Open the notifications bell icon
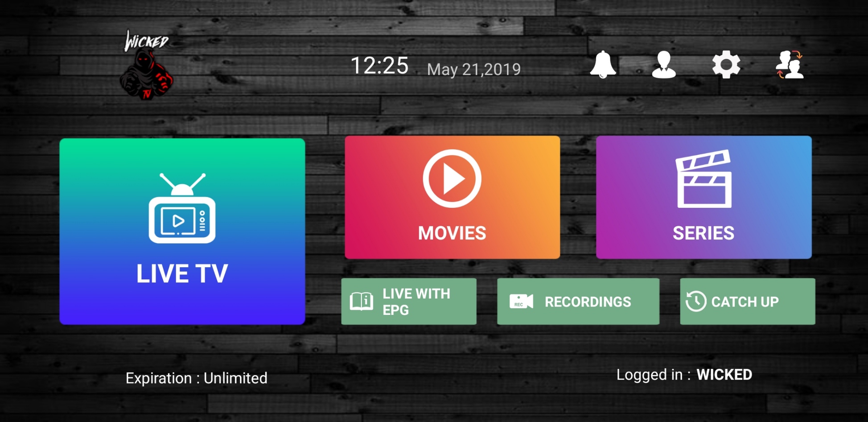Image resolution: width=868 pixels, height=422 pixels. (x=603, y=65)
